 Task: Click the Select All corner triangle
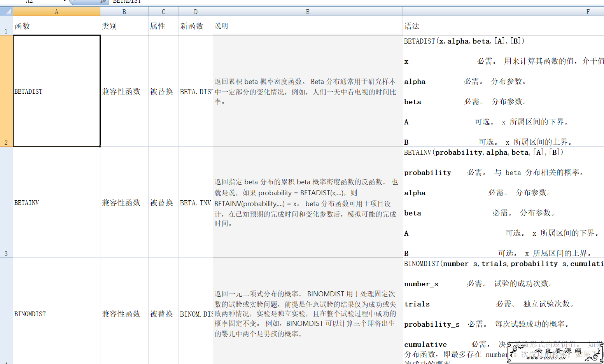7,11
